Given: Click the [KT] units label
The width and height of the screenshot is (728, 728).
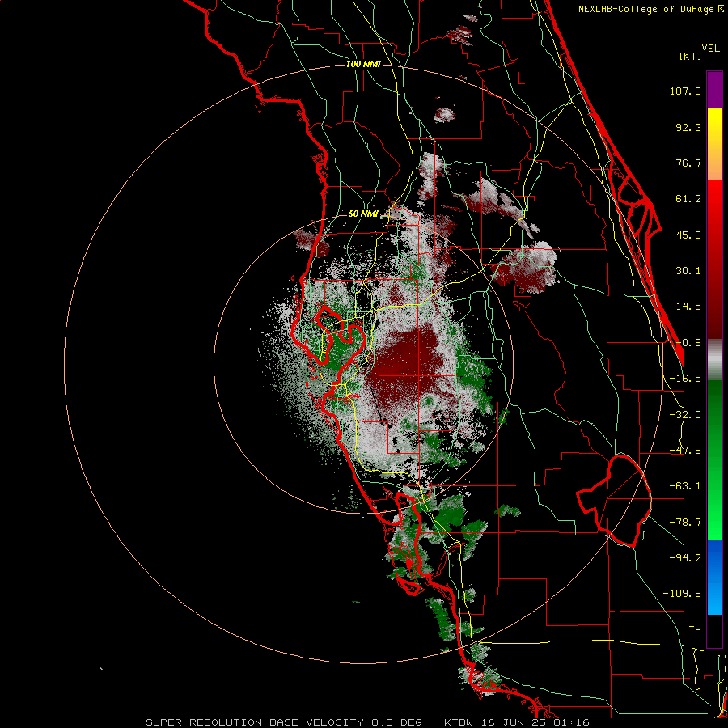Looking at the screenshot, I should (691, 56).
